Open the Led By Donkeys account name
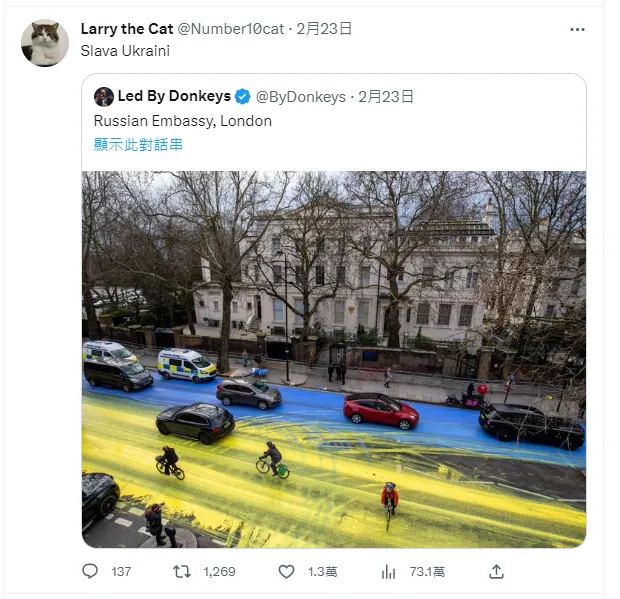620x599 pixels. pos(174,97)
